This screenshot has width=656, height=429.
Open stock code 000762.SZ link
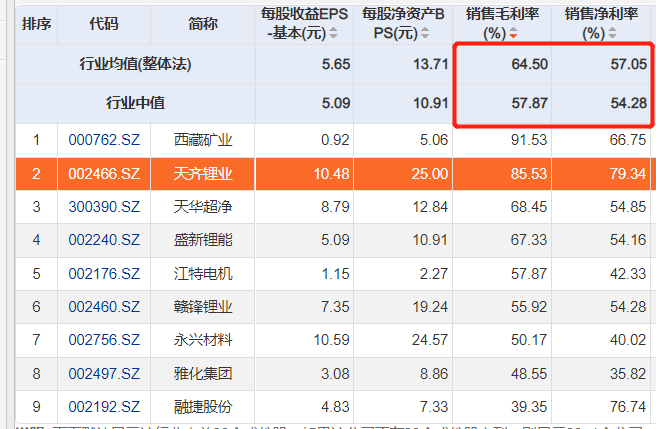tap(104, 140)
